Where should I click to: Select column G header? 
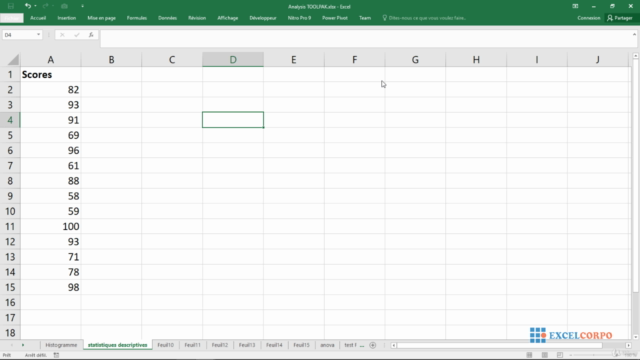coord(415,60)
